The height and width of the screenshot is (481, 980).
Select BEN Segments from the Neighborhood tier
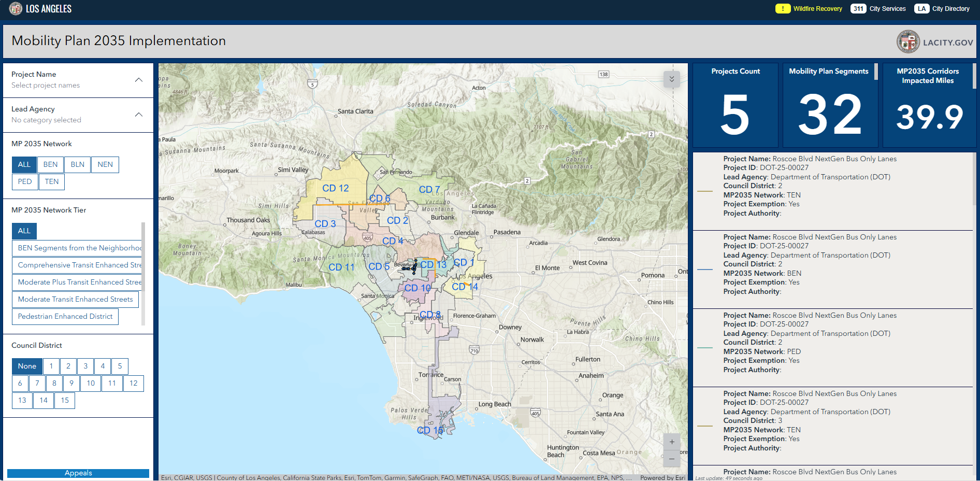click(x=77, y=248)
